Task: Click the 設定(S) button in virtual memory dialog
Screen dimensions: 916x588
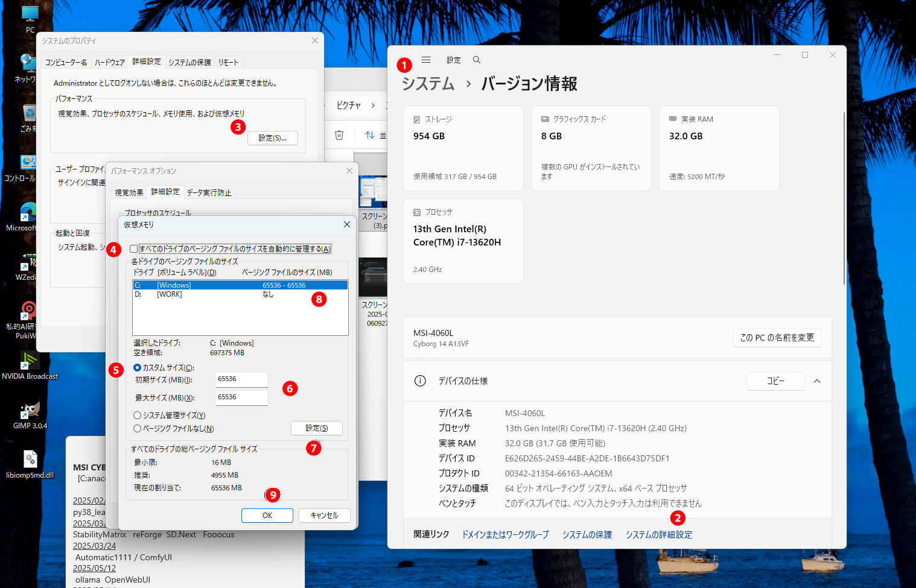Action: coord(316,428)
